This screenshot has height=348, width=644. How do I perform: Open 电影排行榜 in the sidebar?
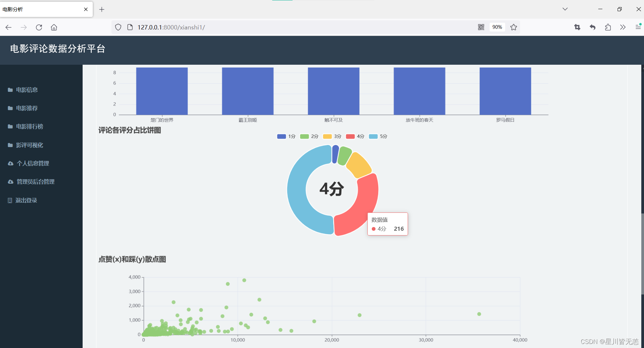tap(29, 127)
